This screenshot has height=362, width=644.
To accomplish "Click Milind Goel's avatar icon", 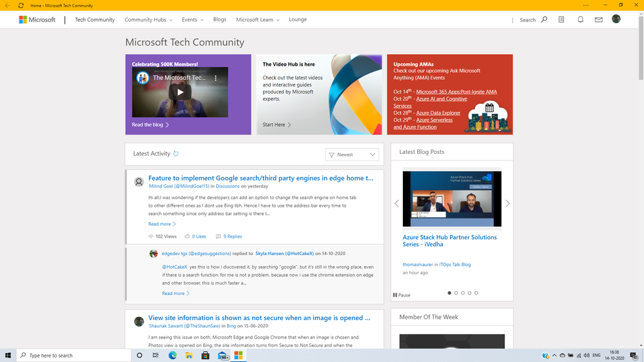I will tap(139, 182).
